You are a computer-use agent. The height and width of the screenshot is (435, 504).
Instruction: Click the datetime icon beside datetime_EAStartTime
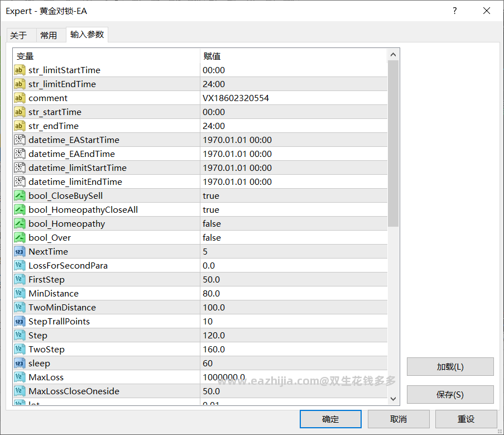coord(20,140)
